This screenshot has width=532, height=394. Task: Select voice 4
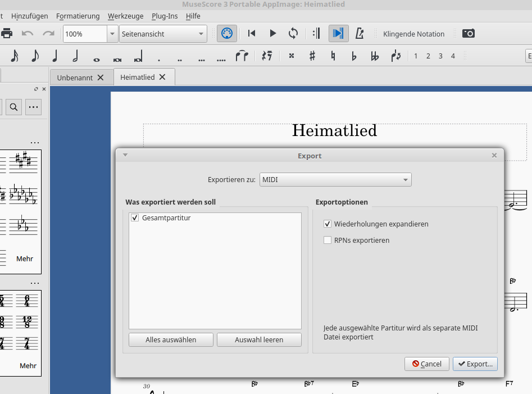[453, 56]
